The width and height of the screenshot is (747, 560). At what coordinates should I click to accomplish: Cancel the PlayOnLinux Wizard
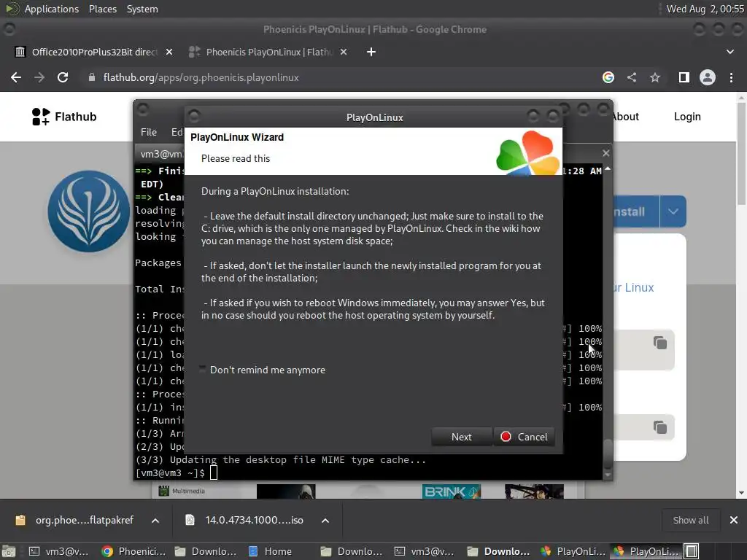coord(524,437)
